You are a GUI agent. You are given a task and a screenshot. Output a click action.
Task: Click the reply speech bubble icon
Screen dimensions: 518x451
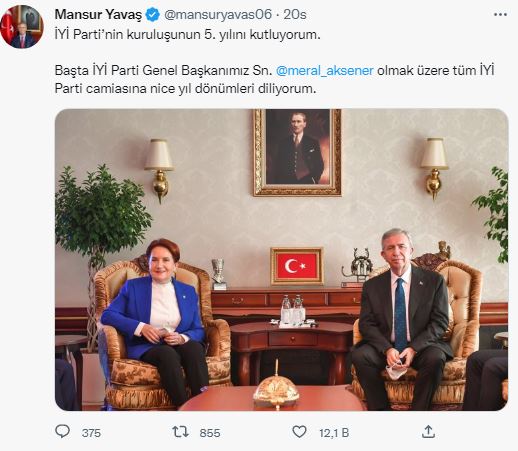62,431
